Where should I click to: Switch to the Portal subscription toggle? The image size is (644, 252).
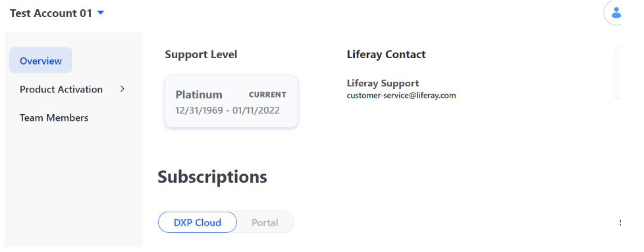point(265,222)
